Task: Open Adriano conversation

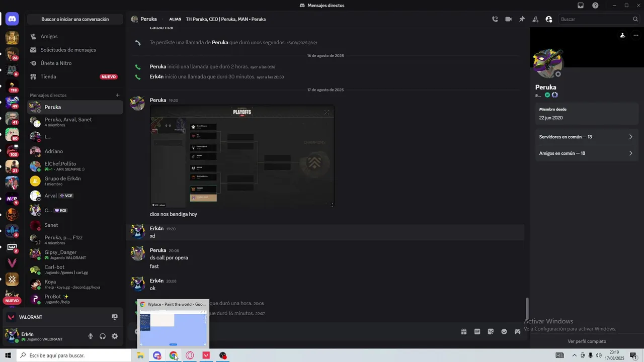Action: coord(75,151)
